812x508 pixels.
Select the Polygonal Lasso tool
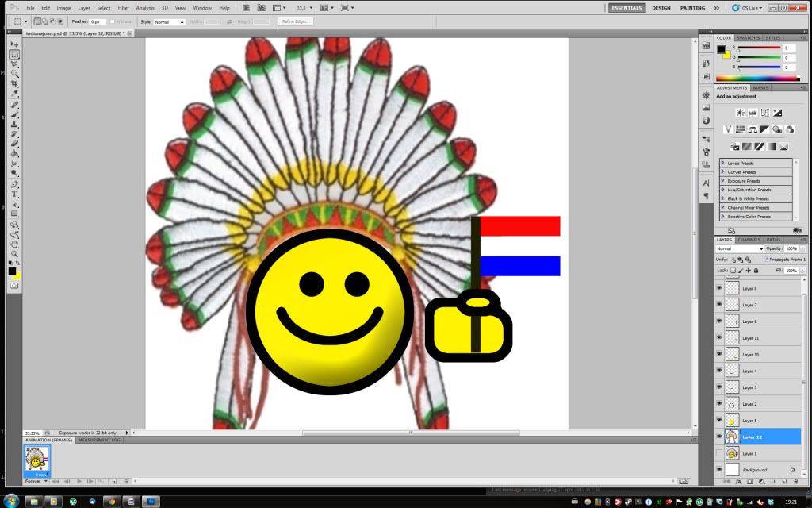(14, 64)
